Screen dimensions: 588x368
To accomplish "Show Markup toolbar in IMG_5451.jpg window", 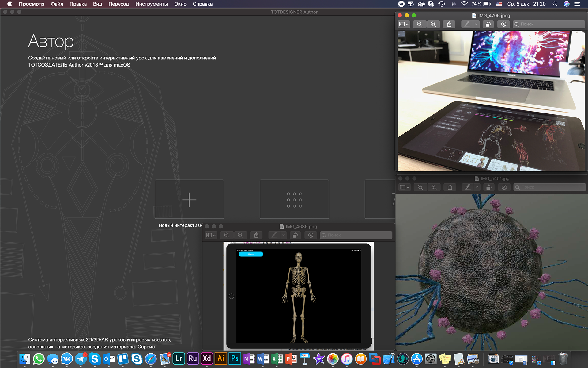I will (504, 187).
